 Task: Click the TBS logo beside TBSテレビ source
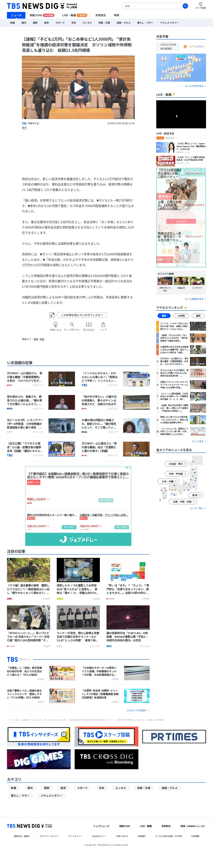coord(24,123)
